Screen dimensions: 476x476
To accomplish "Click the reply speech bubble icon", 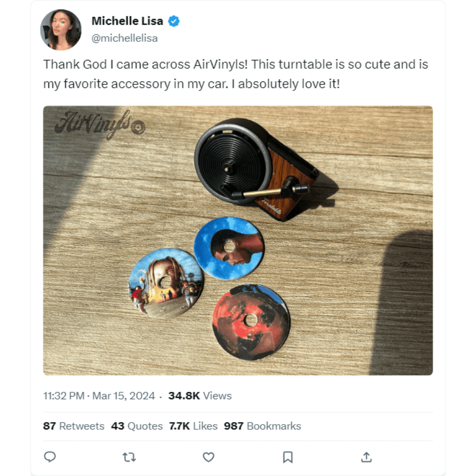I will click(50, 456).
